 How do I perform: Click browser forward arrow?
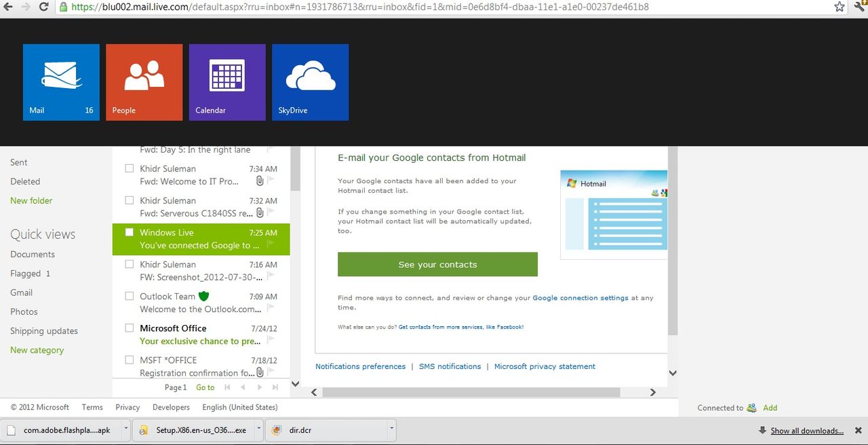[26, 7]
